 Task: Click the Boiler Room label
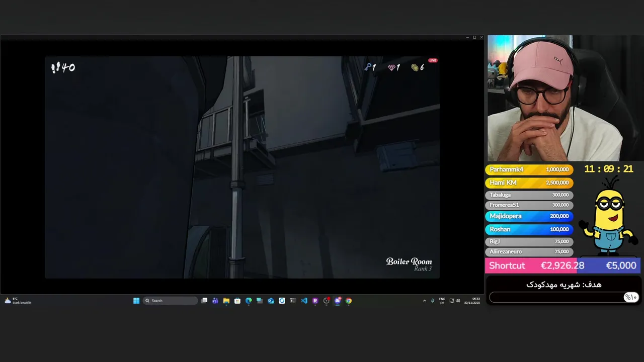coord(409,261)
